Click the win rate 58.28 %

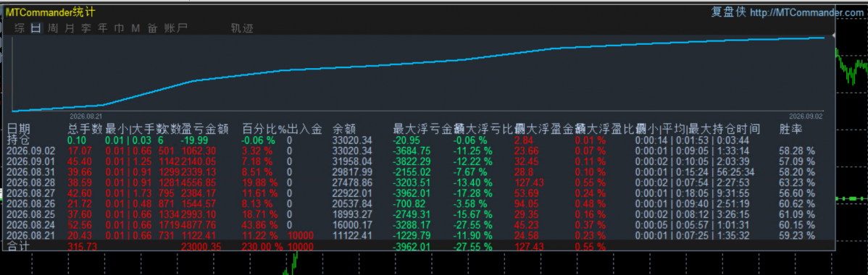click(797, 151)
